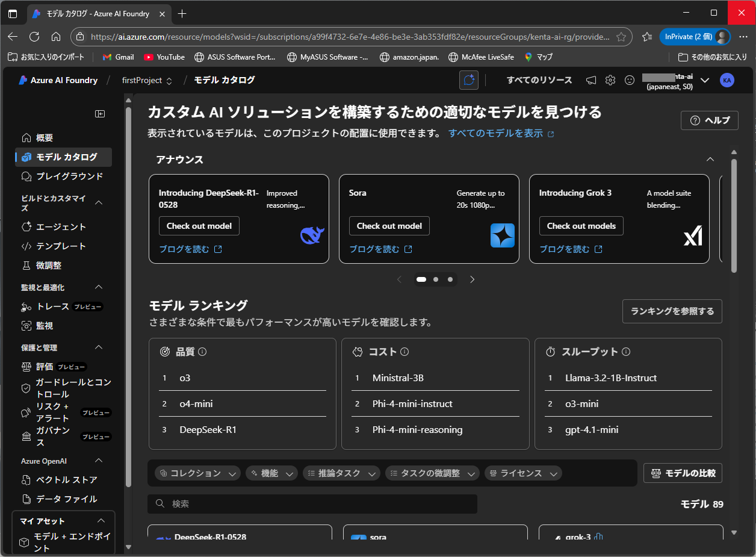Screen dimensions: 756x557
Task: Open the コレクション filter dropdown
Action: click(x=197, y=473)
